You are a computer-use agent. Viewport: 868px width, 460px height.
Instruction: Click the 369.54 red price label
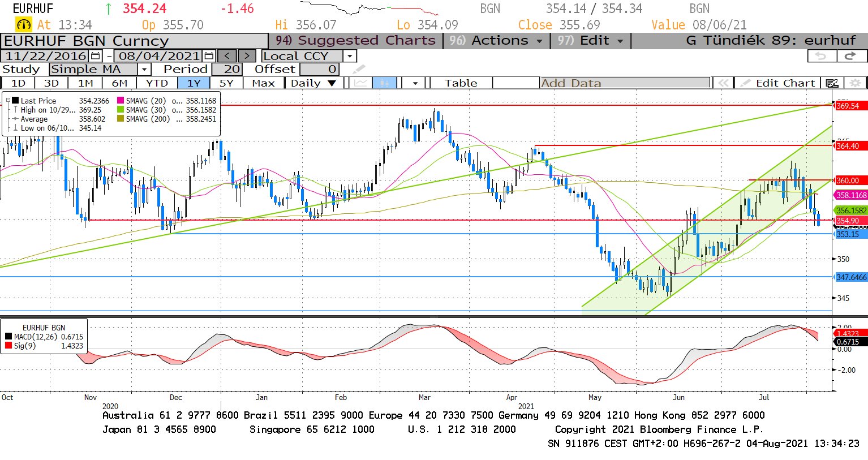tap(850, 106)
